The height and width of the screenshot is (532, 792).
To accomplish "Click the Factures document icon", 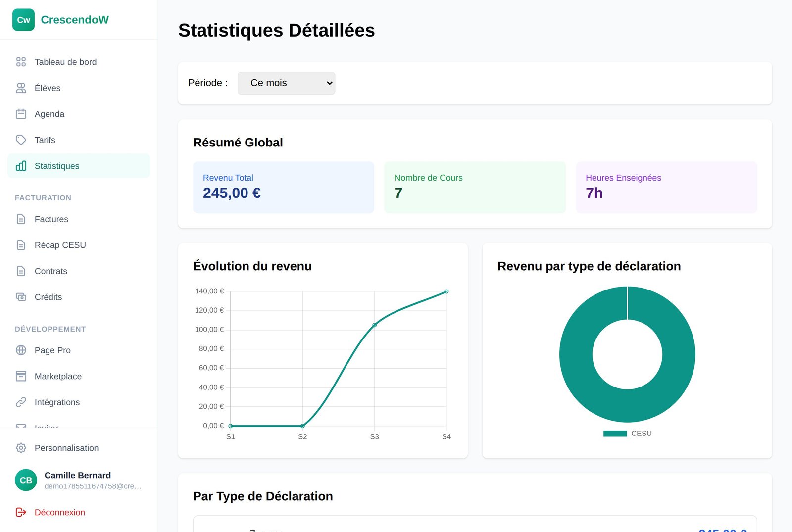I will pos(21,219).
